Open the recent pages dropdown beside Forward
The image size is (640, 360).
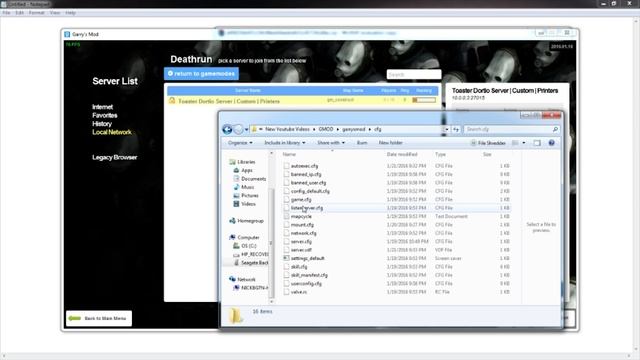[247, 129]
